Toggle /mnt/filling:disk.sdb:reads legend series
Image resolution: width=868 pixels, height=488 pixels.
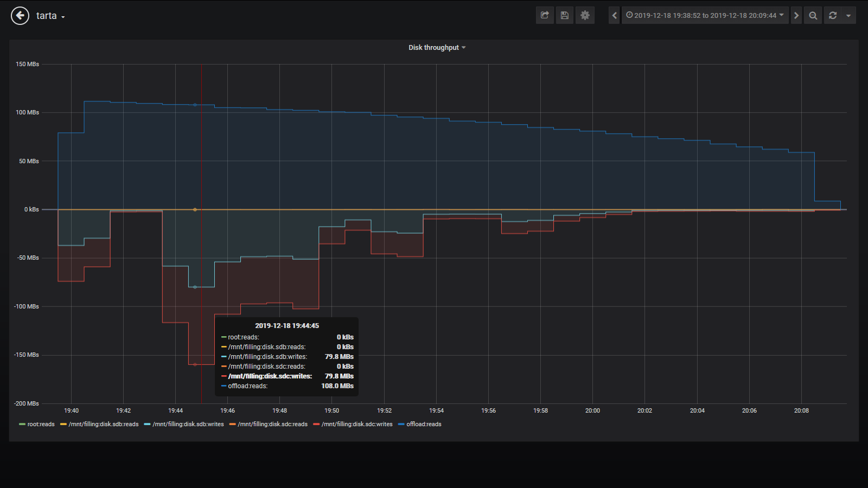tap(103, 425)
